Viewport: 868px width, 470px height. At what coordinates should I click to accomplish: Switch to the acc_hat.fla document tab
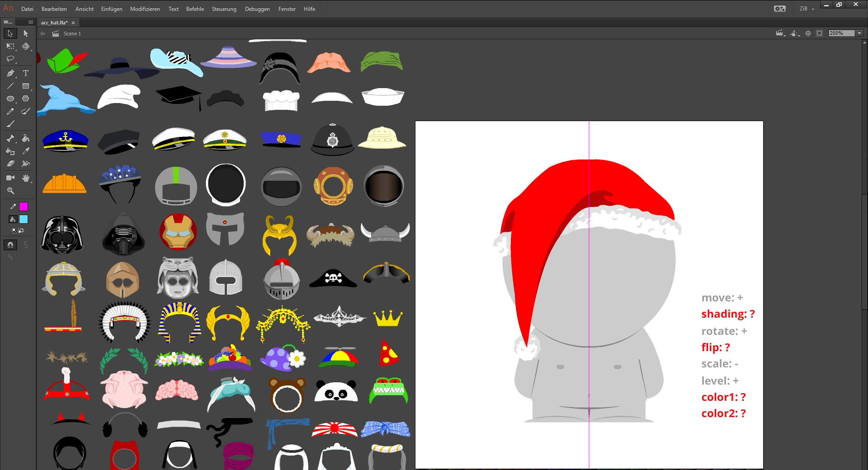coord(54,23)
